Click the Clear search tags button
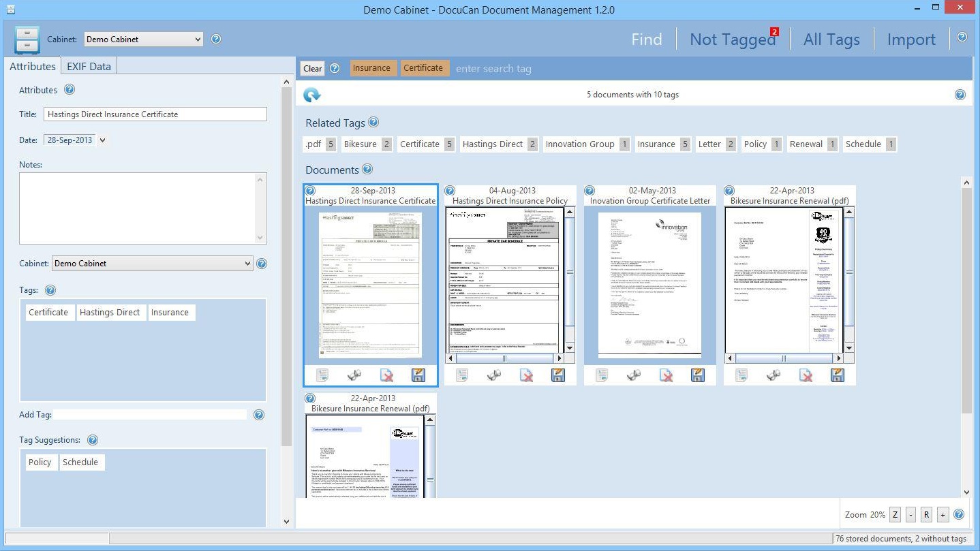The width and height of the screenshot is (980, 551). point(313,68)
